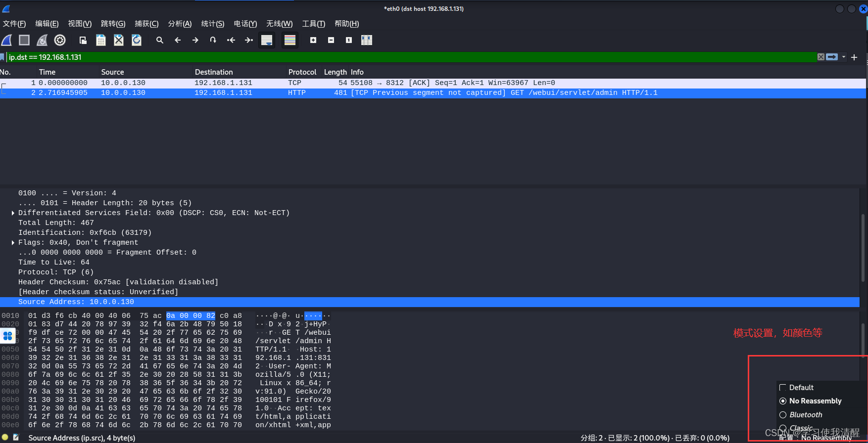Click the expert information status circle

(5, 438)
